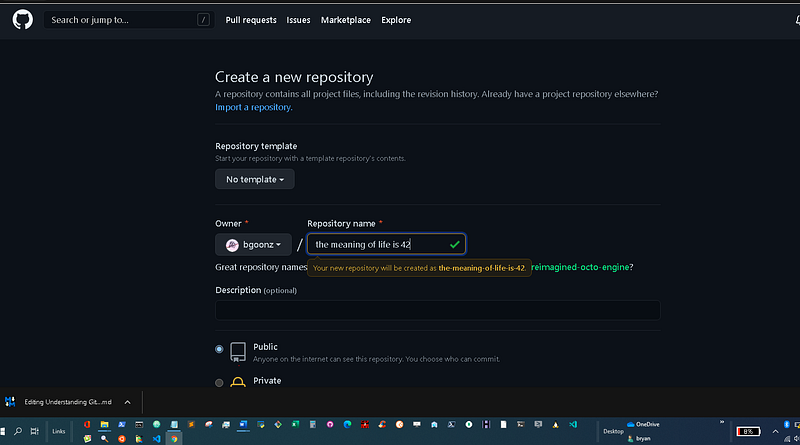Open Chrome from the Windows taskbar
Screen dimensions: 800x445
174,438
